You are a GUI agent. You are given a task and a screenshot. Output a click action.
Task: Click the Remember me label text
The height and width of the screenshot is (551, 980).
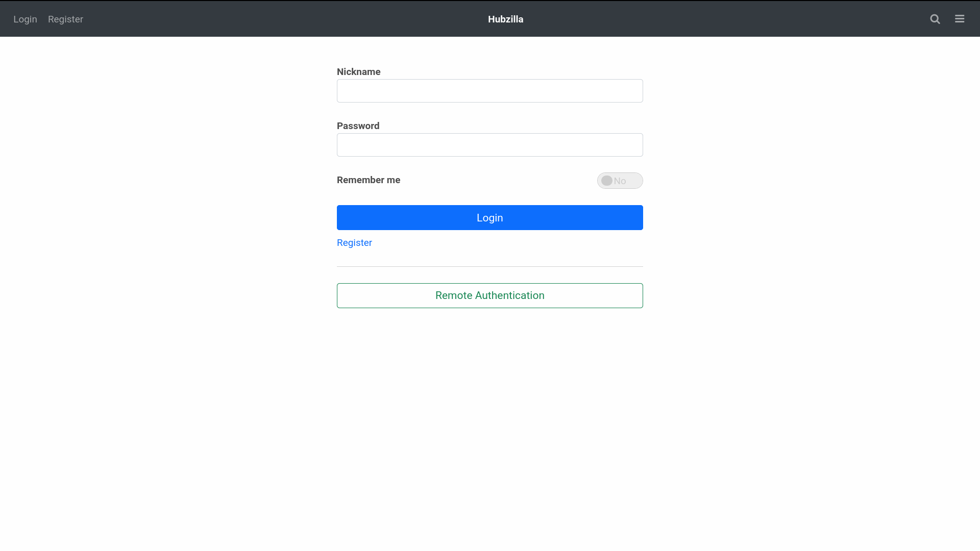[368, 180]
